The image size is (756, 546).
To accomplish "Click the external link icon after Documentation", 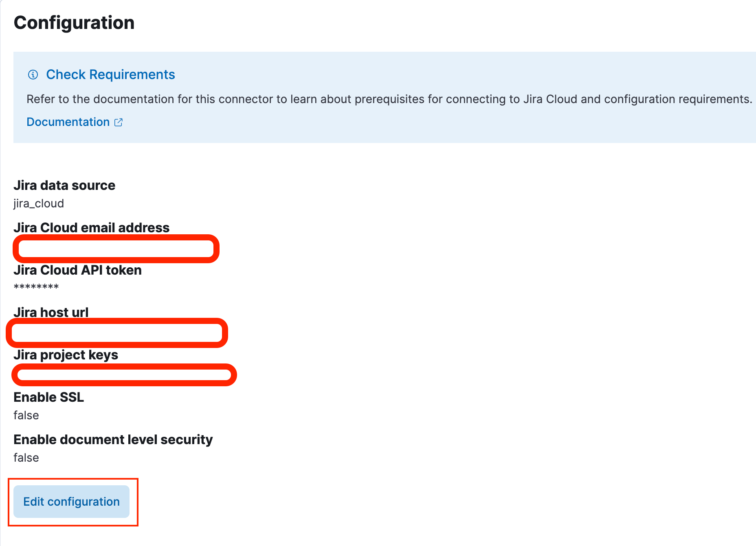I will (x=119, y=122).
